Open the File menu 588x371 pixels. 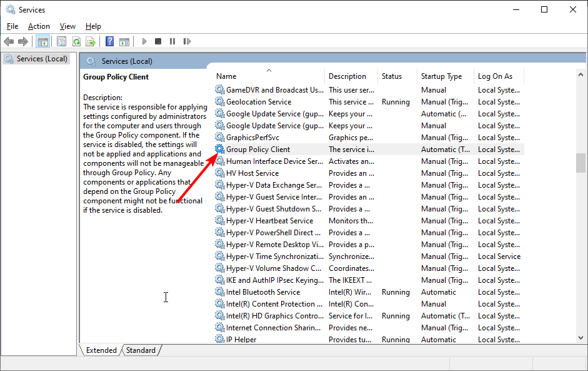[12, 26]
